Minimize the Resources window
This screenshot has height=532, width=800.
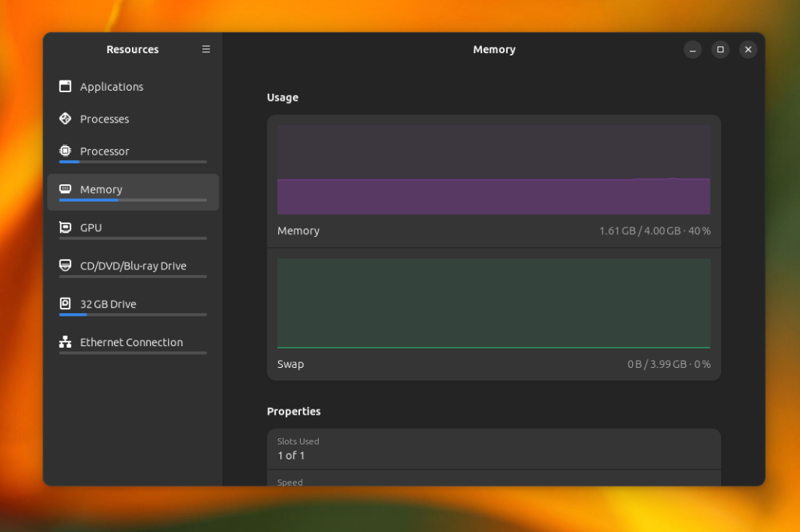click(x=692, y=49)
